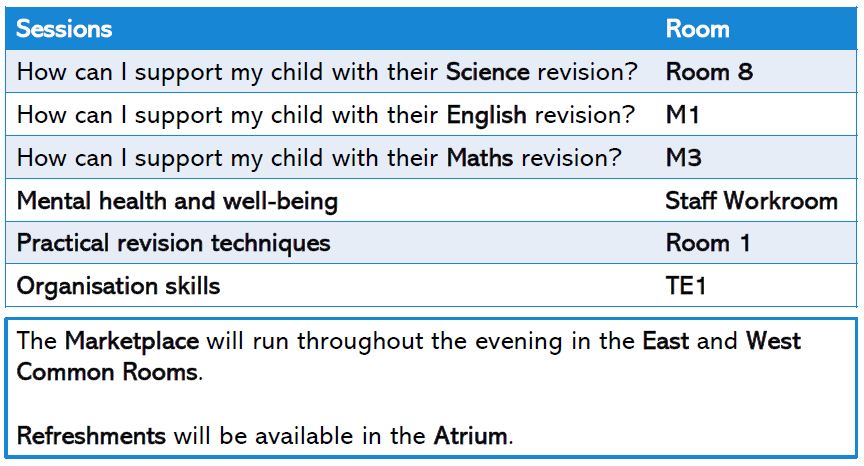864x466 pixels.
Task: Click the Sessions column header
Action: (64, 29)
